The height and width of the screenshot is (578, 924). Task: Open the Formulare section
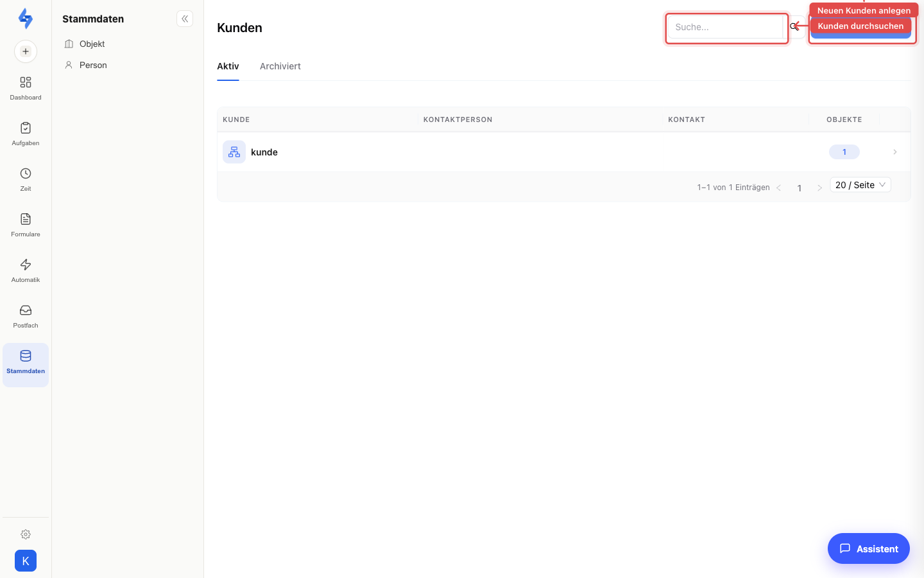pyautogui.click(x=26, y=225)
